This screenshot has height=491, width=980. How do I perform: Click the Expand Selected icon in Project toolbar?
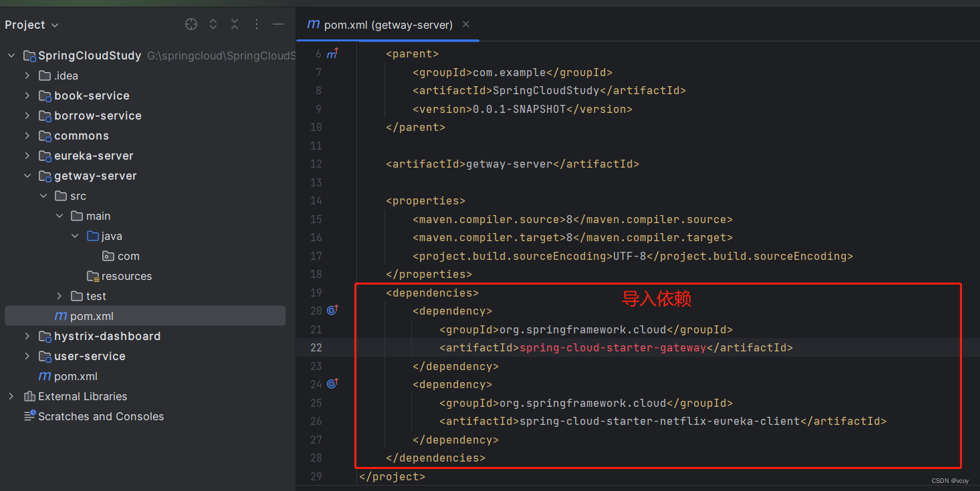coord(213,25)
